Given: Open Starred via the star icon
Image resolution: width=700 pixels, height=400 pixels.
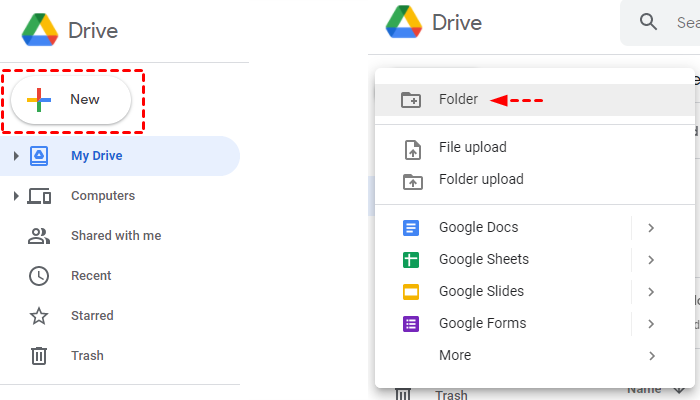Looking at the screenshot, I should coord(39,316).
